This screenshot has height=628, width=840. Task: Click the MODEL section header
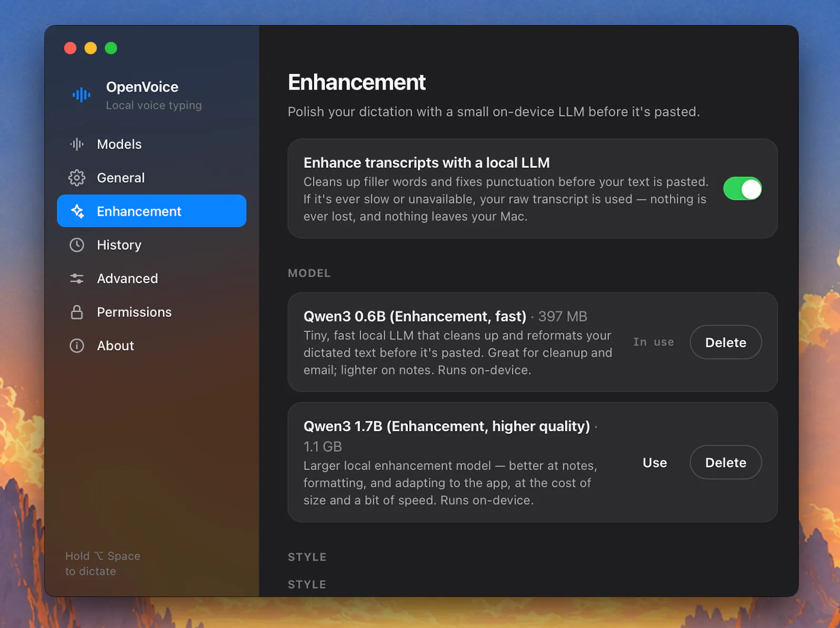(x=309, y=273)
